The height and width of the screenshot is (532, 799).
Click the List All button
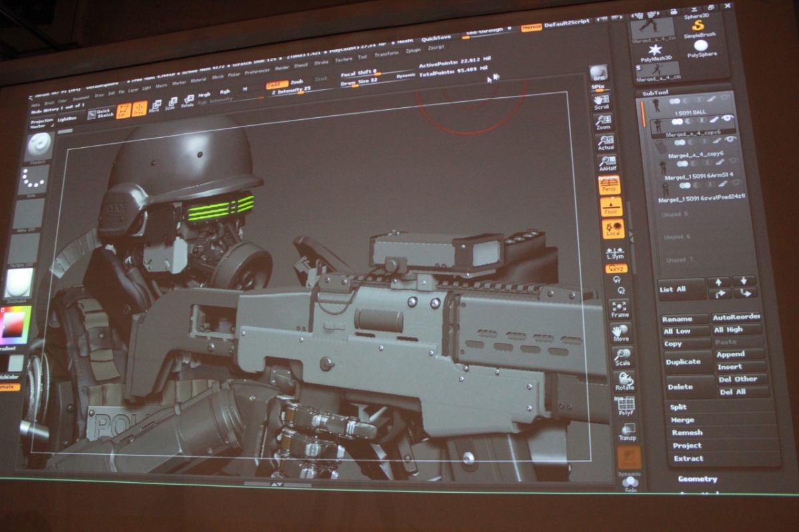pyautogui.click(x=681, y=289)
